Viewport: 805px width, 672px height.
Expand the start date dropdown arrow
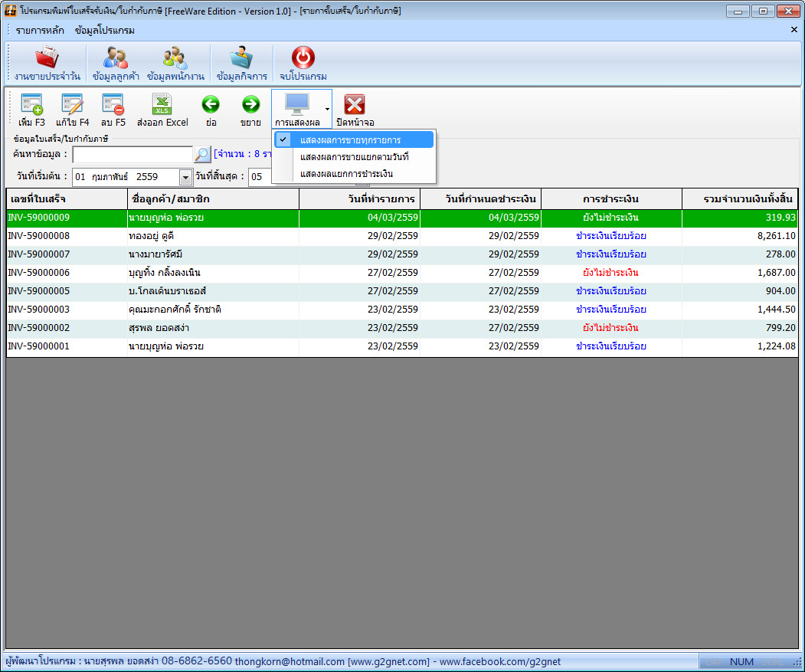pyautogui.click(x=185, y=177)
